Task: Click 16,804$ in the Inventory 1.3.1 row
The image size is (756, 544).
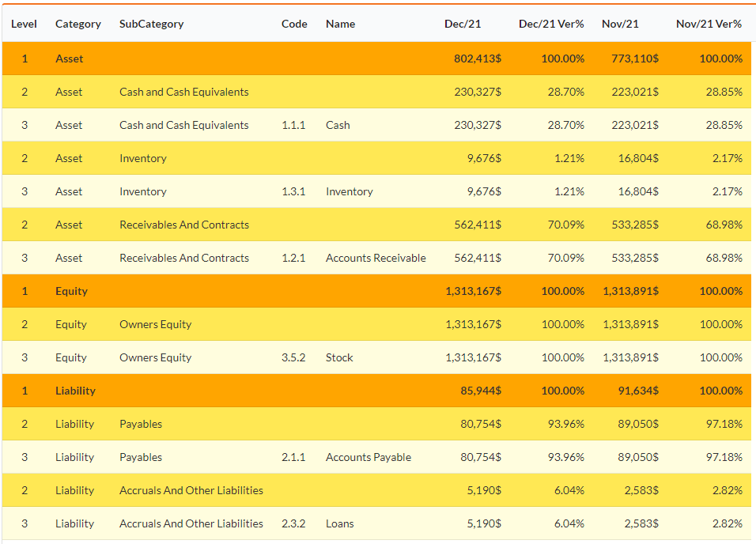Action: [x=638, y=191]
